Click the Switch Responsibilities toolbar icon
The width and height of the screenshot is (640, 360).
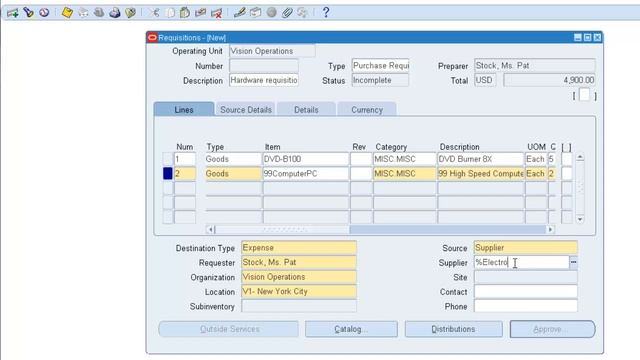[x=99, y=13]
